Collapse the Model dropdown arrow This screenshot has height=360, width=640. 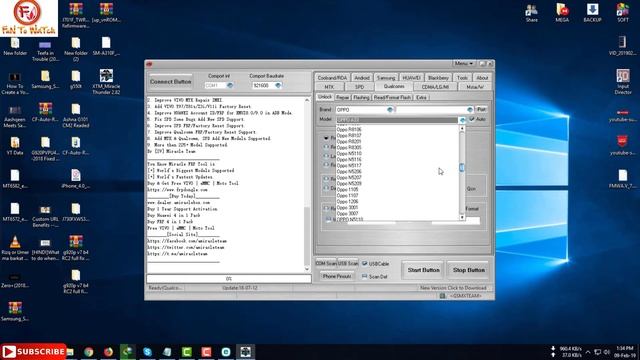[x=462, y=120]
